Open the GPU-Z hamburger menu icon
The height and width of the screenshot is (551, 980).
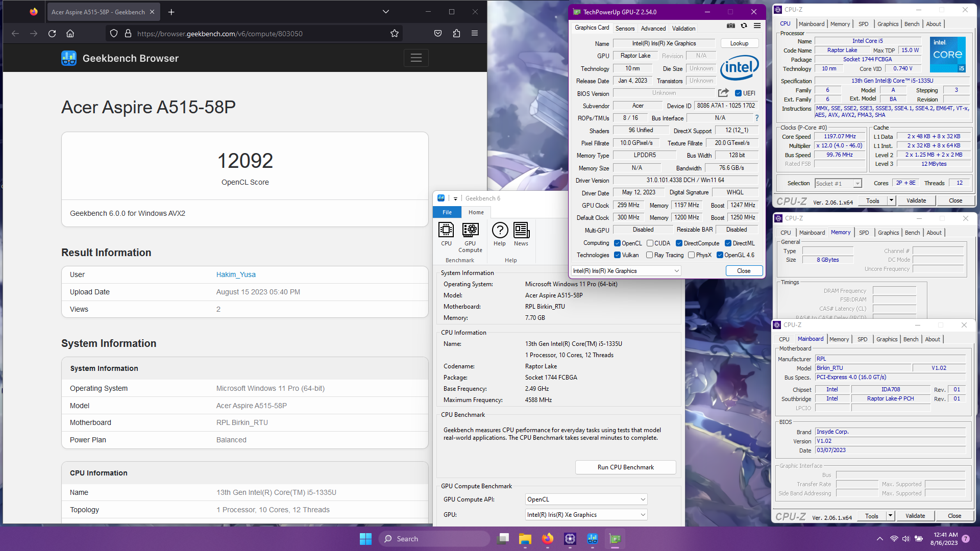click(x=757, y=26)
